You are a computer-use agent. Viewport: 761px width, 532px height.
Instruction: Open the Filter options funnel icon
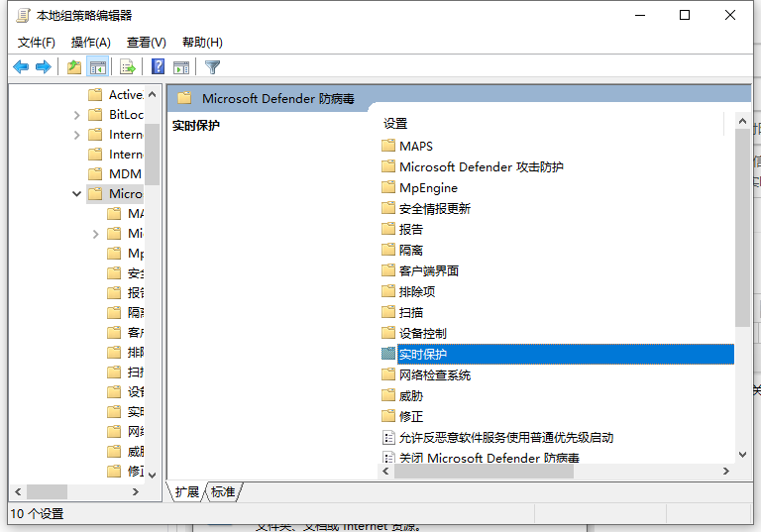pyautogui.click(x=213, y=66)
